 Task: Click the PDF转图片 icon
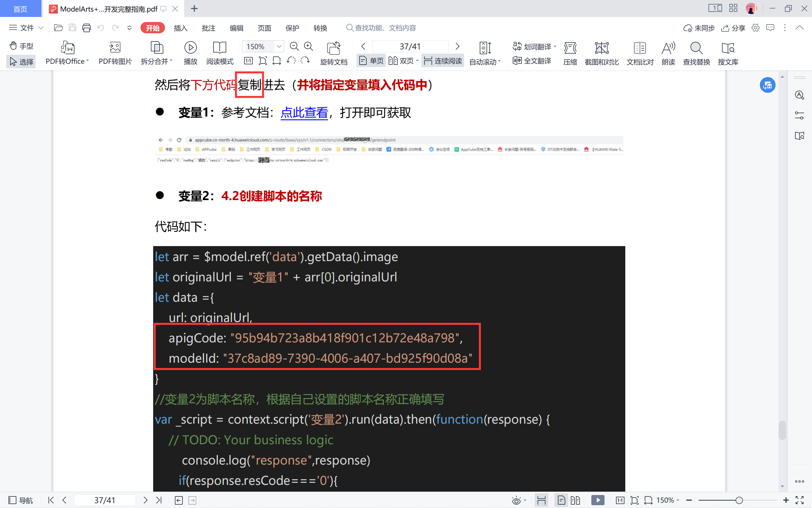pyautogui.click(x=115, y=48)
